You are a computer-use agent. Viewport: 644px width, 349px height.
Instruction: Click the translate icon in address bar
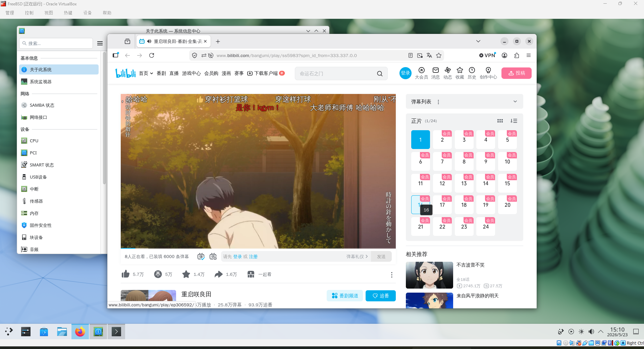click(x=429, y=55)
